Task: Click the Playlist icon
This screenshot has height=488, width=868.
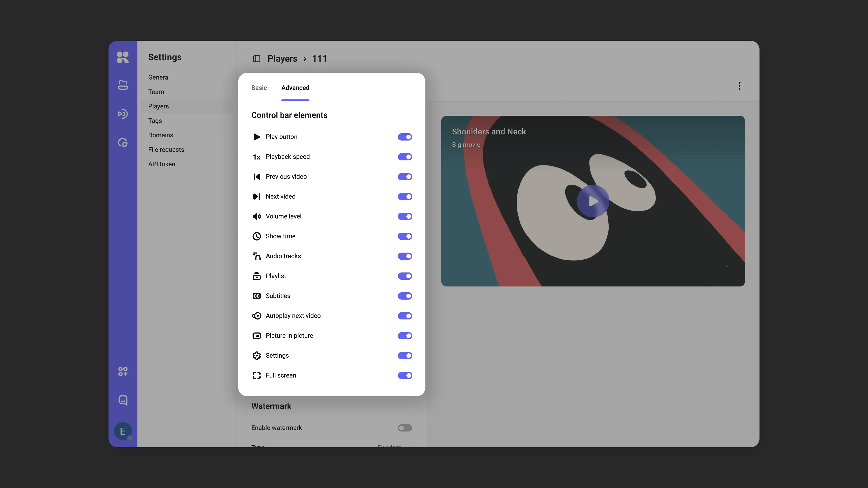Action: (x=256, y=276)
